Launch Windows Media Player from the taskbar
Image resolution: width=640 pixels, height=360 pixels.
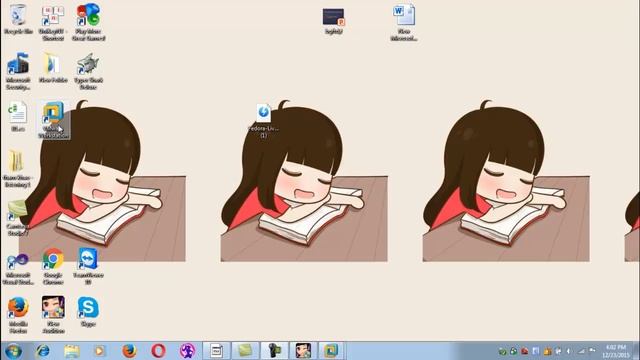pos(100,351)
